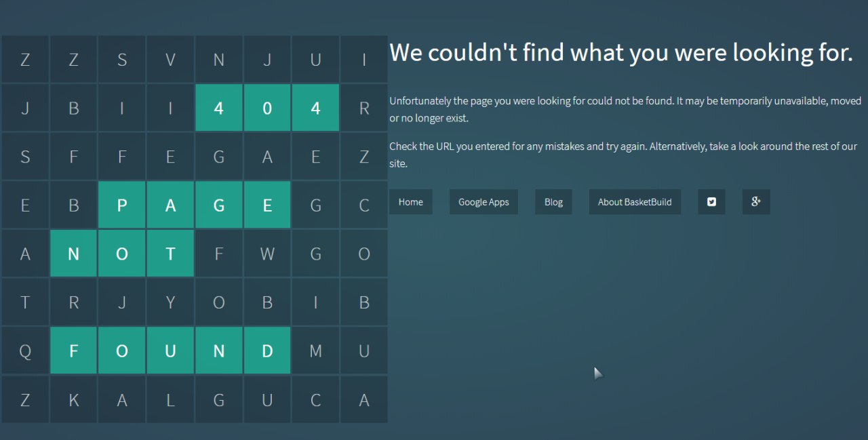Open About BasketBuild page
This screenshot has width=868, height=440.
pos(635,202)
